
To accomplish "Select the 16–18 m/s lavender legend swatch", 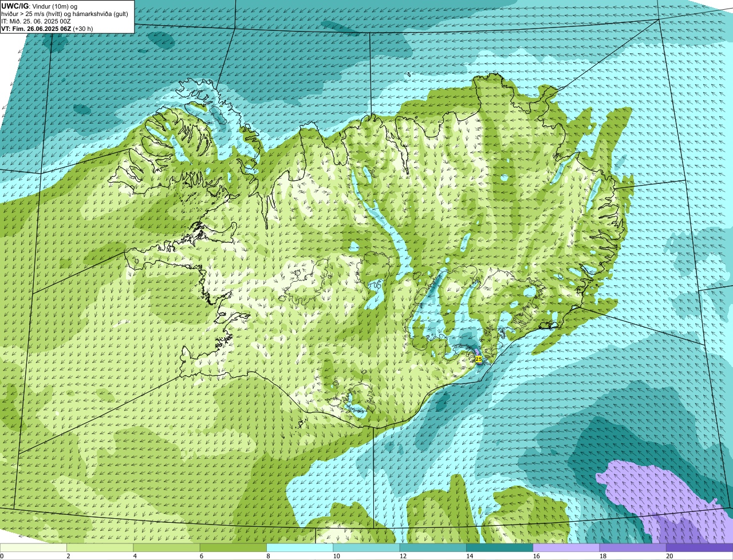I will [566, 547].
